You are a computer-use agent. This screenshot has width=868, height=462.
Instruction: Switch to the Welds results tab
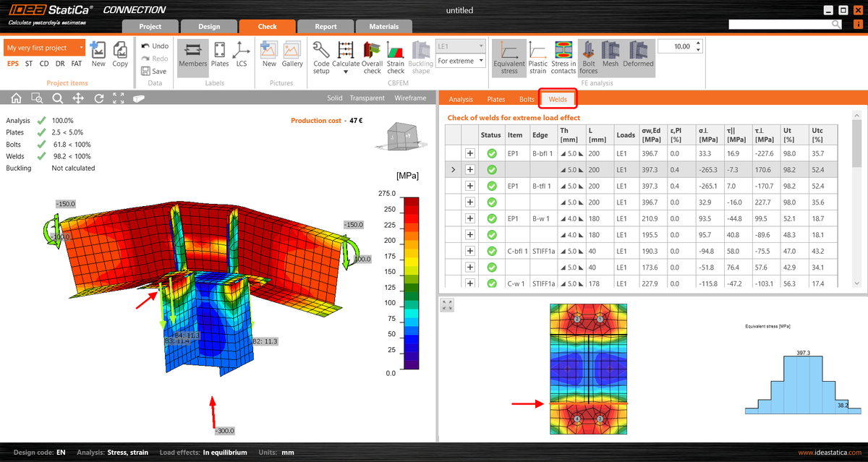click(557, 99)
